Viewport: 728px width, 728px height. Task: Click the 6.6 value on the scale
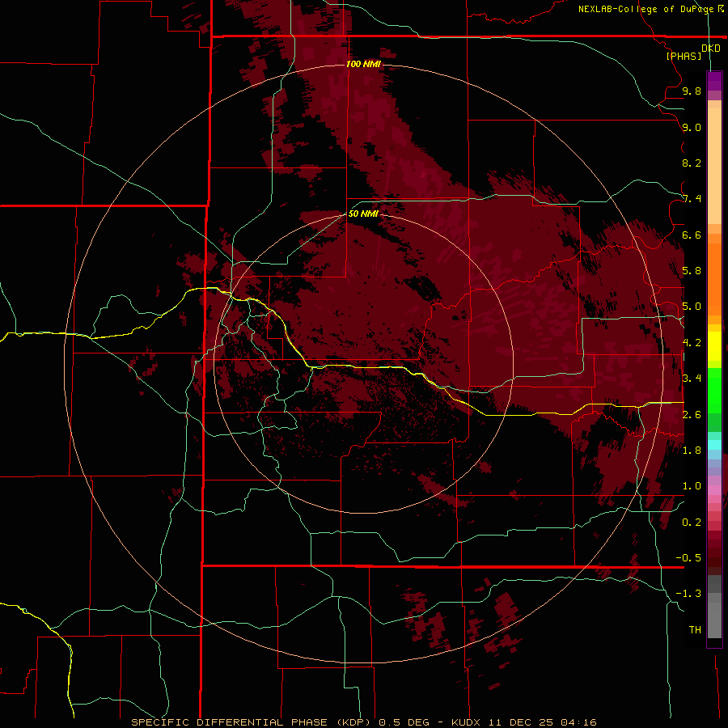pyautogui.click(x=692, y=235)
